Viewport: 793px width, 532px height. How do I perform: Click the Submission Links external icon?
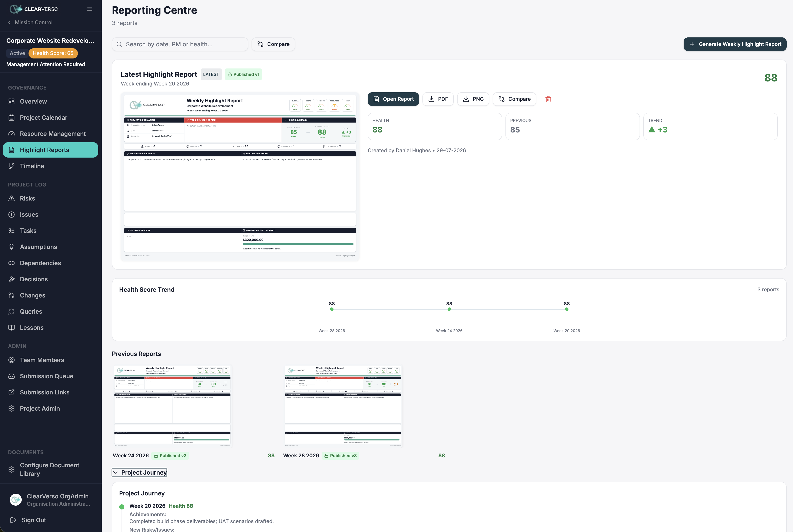point(11,392)
